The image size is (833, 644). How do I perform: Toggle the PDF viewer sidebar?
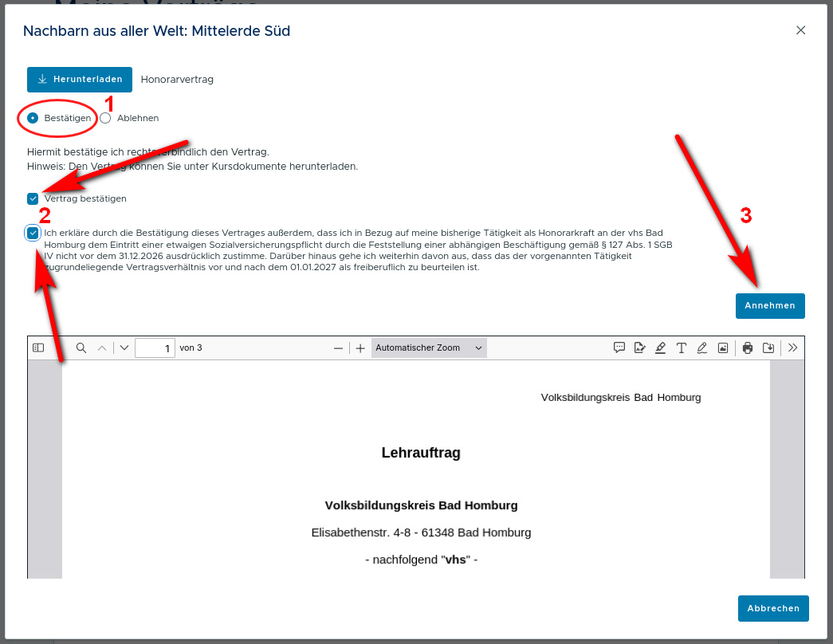(37, 348)
